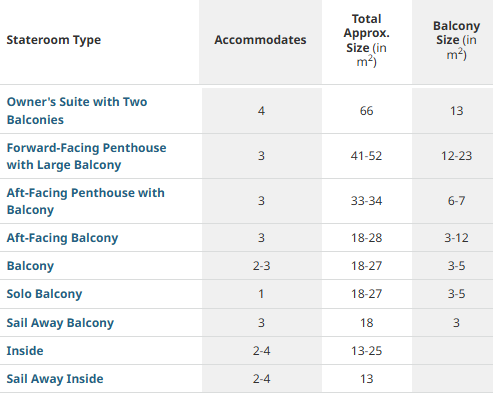
Task: Click the 66 total size cell
Action: click(x=367, y=111)
